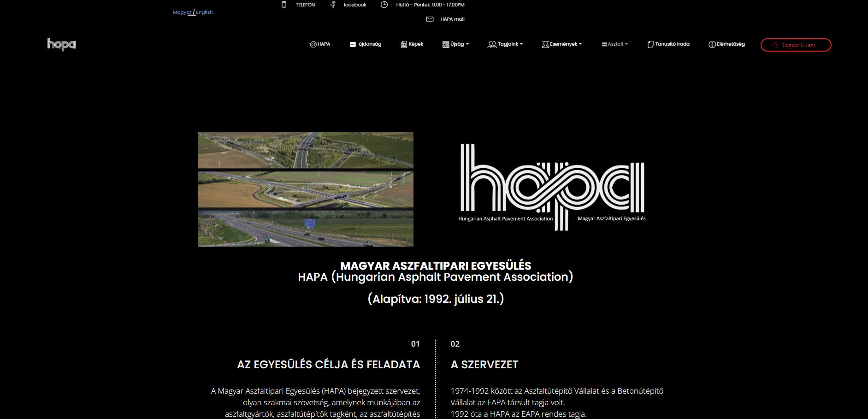Click the info icon beside Elérhetőség
Image resolution: width=868 pixels, height=419 pixels.
[712, 44]
